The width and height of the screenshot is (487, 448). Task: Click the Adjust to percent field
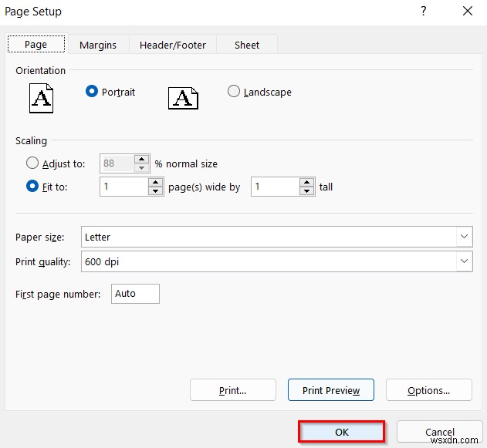point(117,163)
